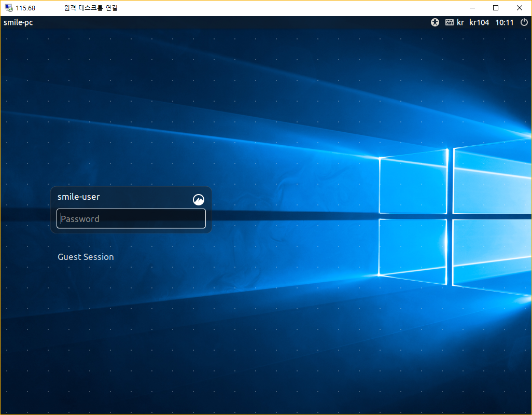532x415 pixels.
Task: Open the 10:11 clock indicator
Action: (x=505, y=22)
